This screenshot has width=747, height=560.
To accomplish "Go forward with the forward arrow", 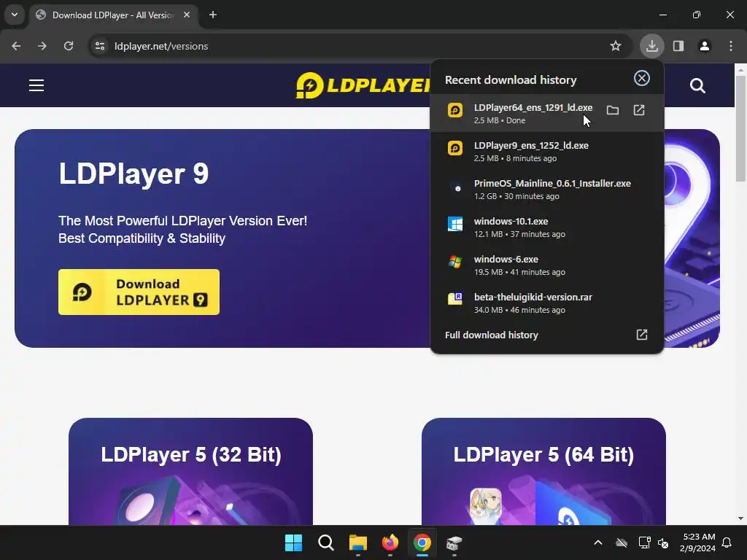I will pyautogui.click(x=42, y=46).
